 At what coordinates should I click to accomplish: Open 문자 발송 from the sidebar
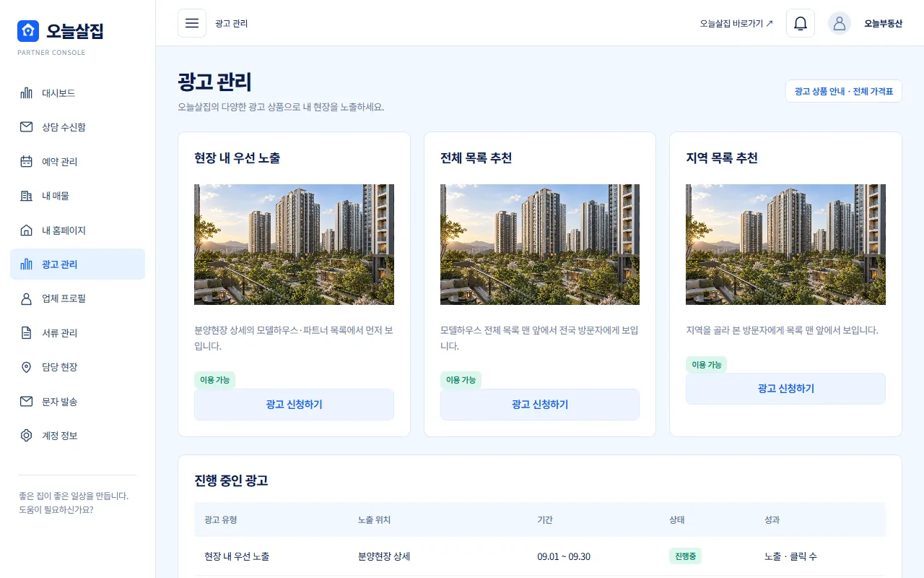tap(77, 402)
